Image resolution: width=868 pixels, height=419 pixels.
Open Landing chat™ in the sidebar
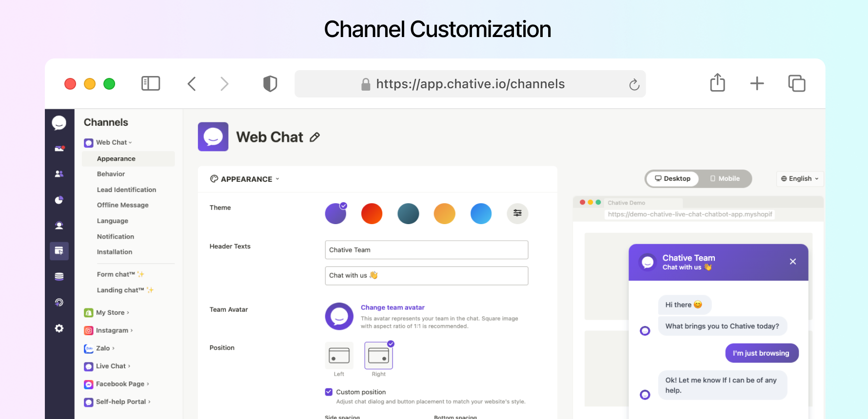pos(125,290)
